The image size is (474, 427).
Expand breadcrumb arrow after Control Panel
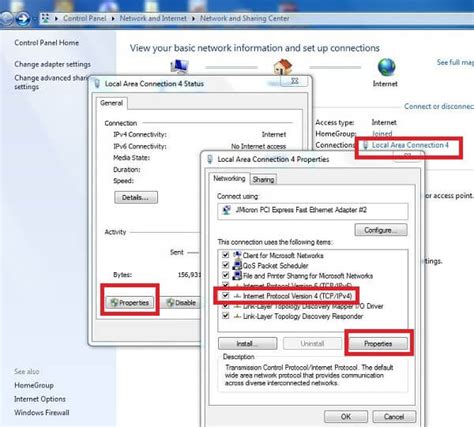(x=113, y=19)
